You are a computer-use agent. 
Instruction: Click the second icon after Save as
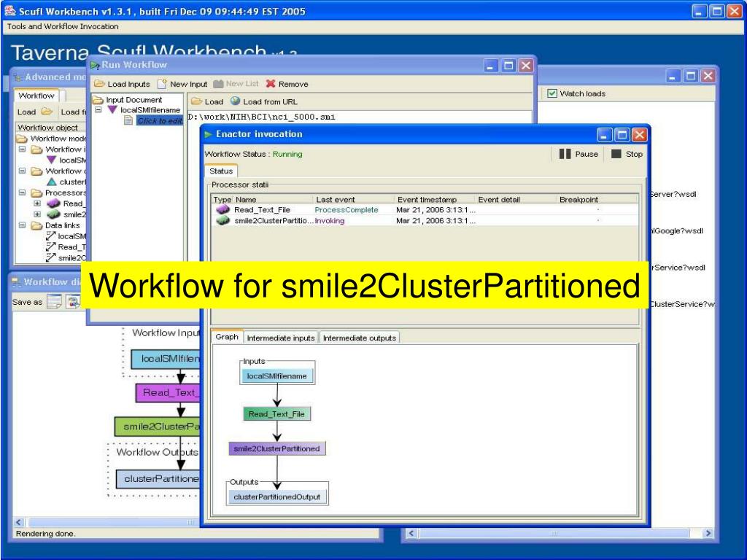(73, 301)
